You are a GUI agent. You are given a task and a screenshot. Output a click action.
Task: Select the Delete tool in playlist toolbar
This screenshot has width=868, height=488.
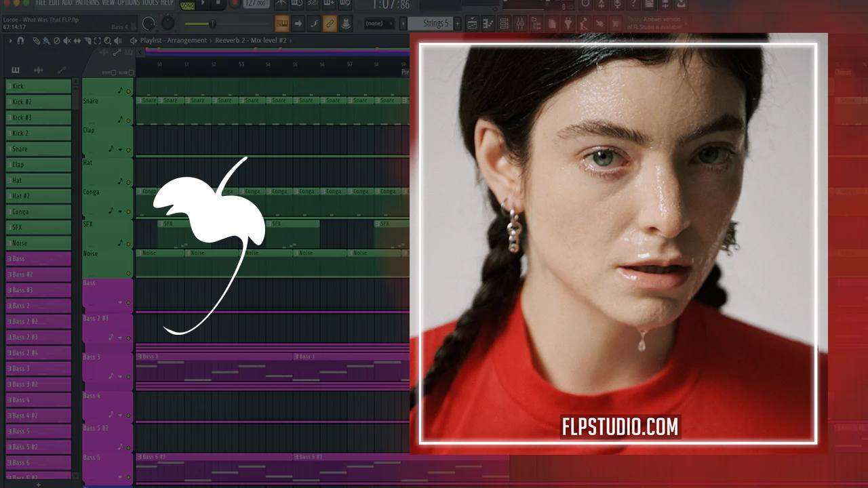coord(56,41)
